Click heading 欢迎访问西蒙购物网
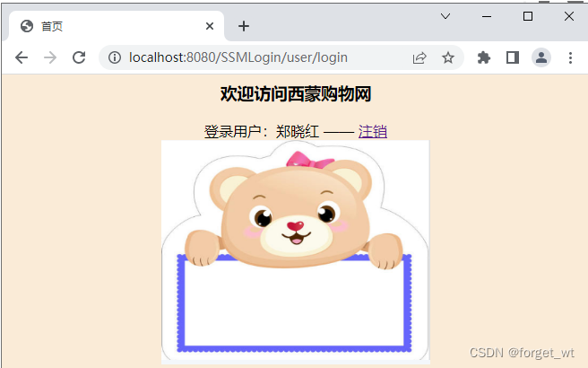The image size is (588, 368). pos(296,93)
